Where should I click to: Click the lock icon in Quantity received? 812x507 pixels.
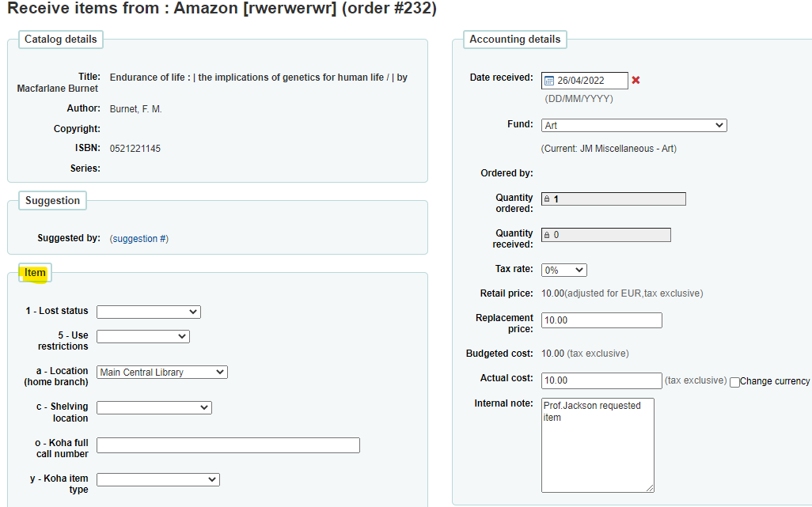pos(546,235)
